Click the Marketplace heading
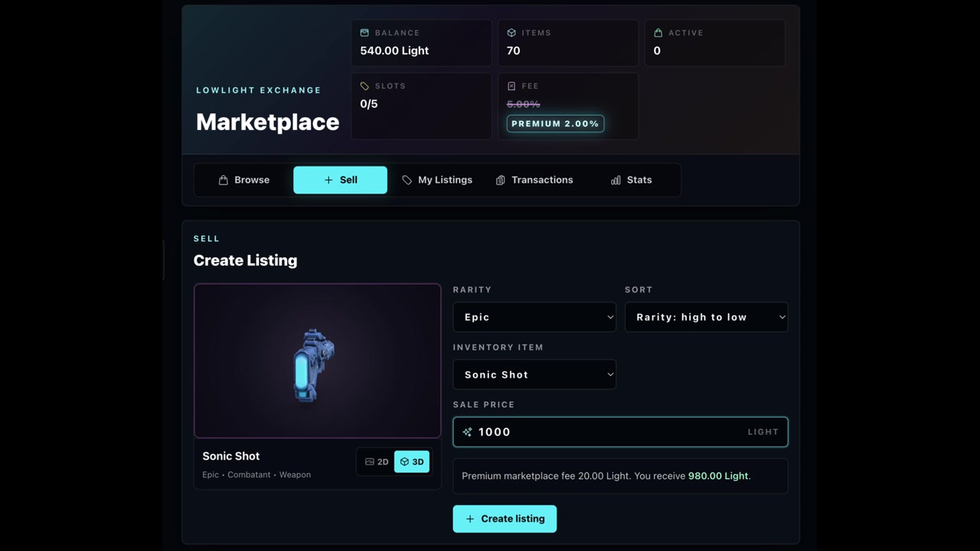 click(267, 122)
